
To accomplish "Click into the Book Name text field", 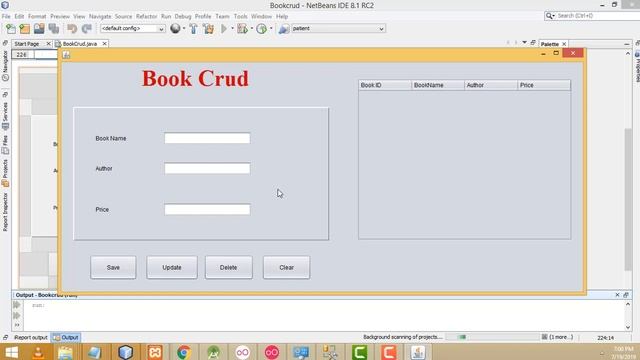I will pyautogui.click(x=207, y=138).
